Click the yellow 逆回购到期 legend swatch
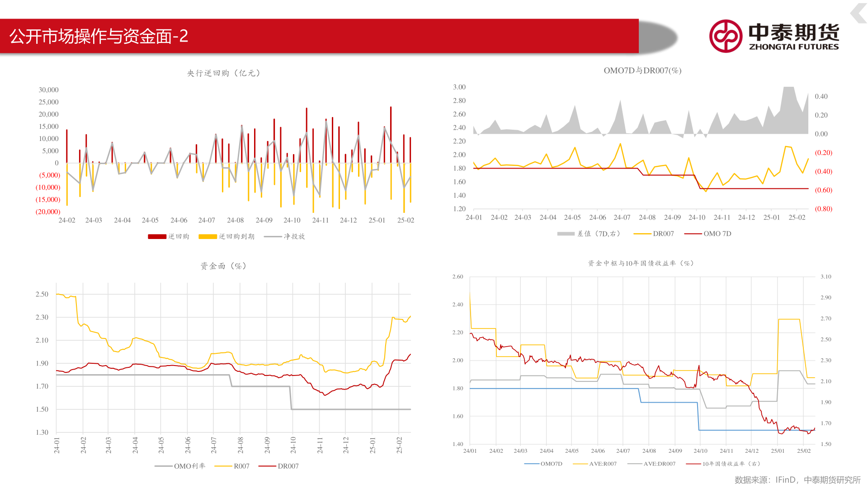 pos(208,236)
